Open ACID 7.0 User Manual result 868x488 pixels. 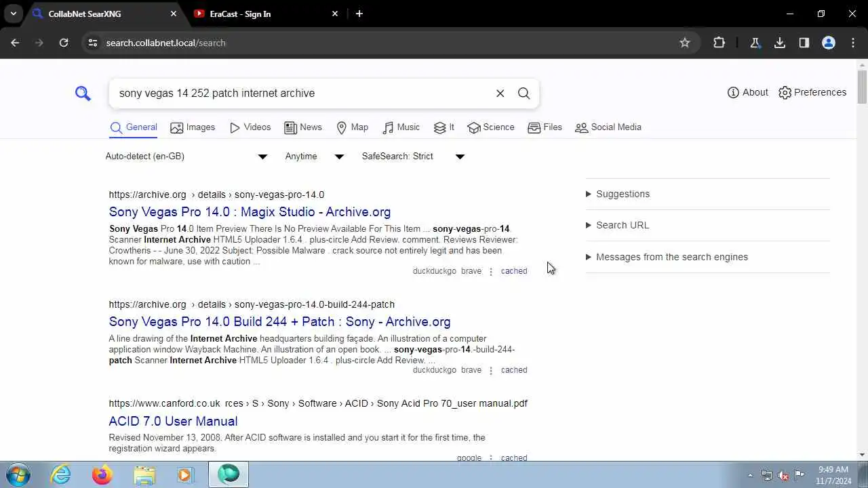pos(173,422)
